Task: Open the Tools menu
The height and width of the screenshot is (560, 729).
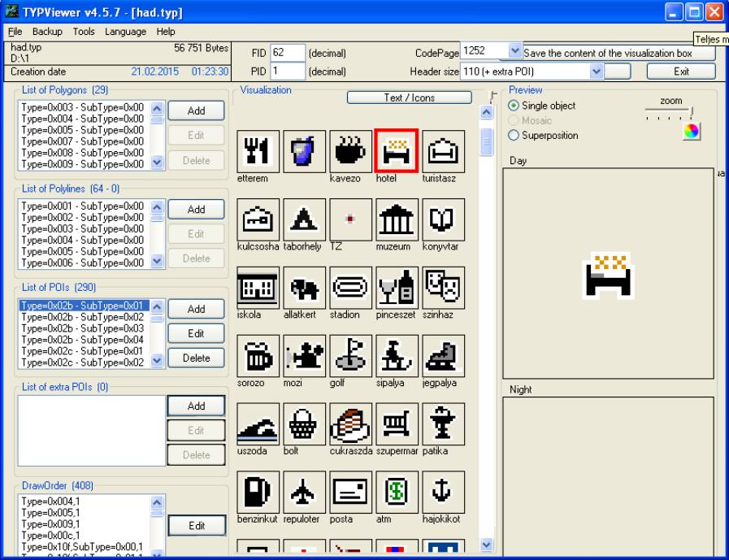Action: [84, 32]
